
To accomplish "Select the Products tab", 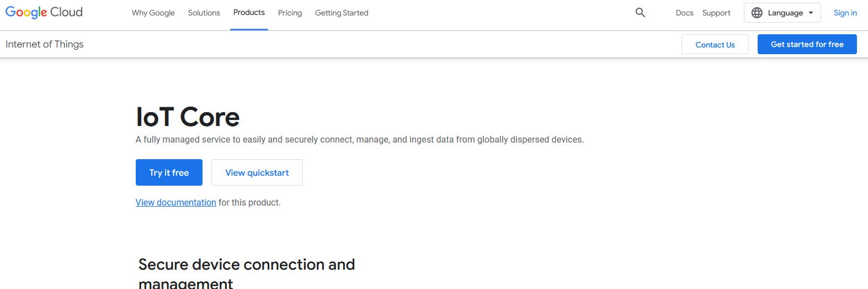I will [x=249, y=12].
